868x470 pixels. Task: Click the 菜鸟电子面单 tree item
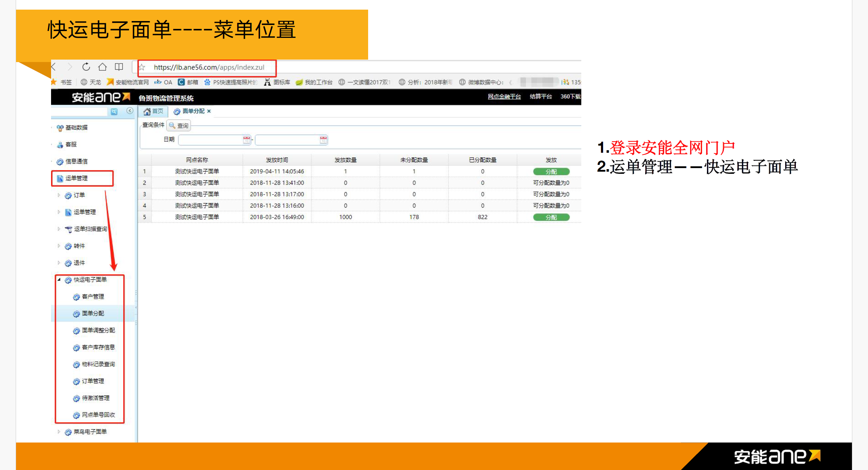[x=86, y=432]
